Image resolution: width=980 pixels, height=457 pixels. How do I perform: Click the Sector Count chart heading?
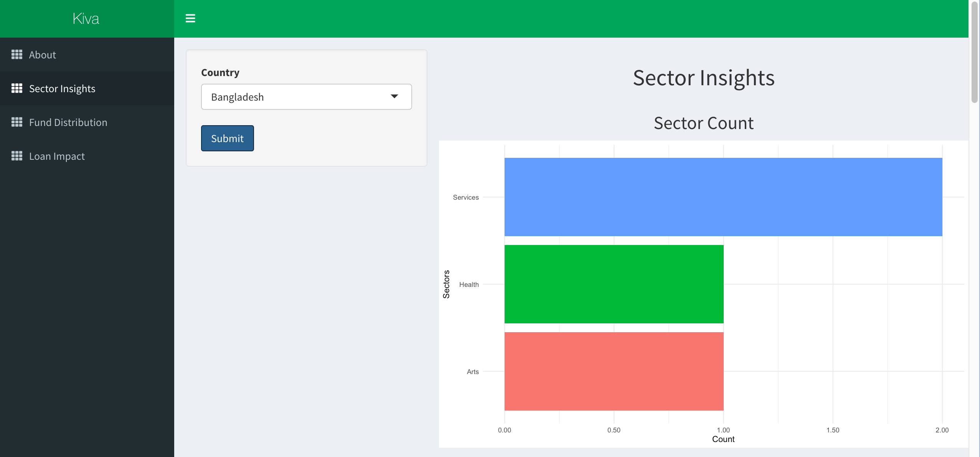[703, 123]
